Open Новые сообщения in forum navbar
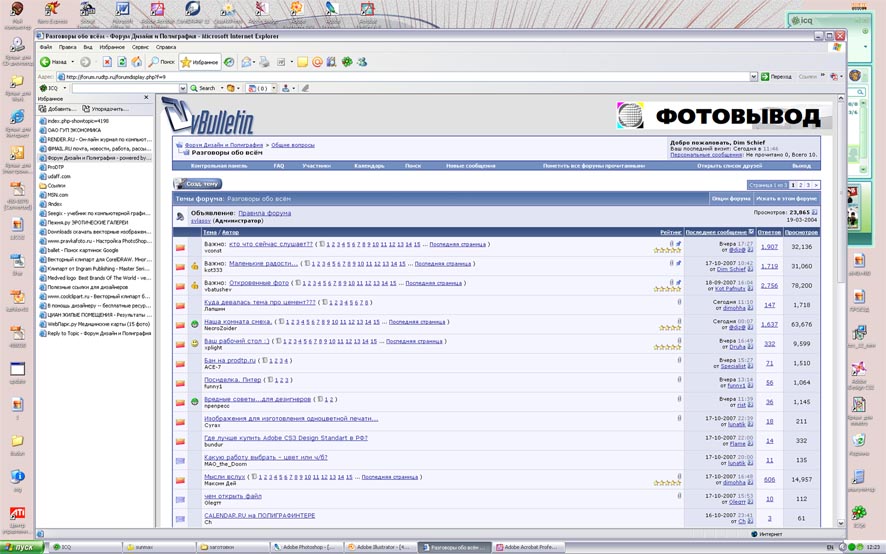This screenshot has height=554, width=886. 471,166
